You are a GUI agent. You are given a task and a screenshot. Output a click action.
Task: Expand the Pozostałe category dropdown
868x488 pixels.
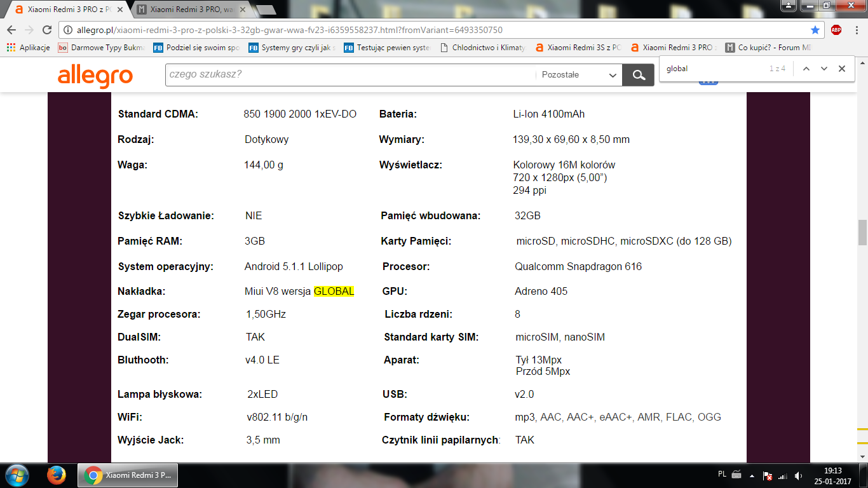[x=579, y=75]
